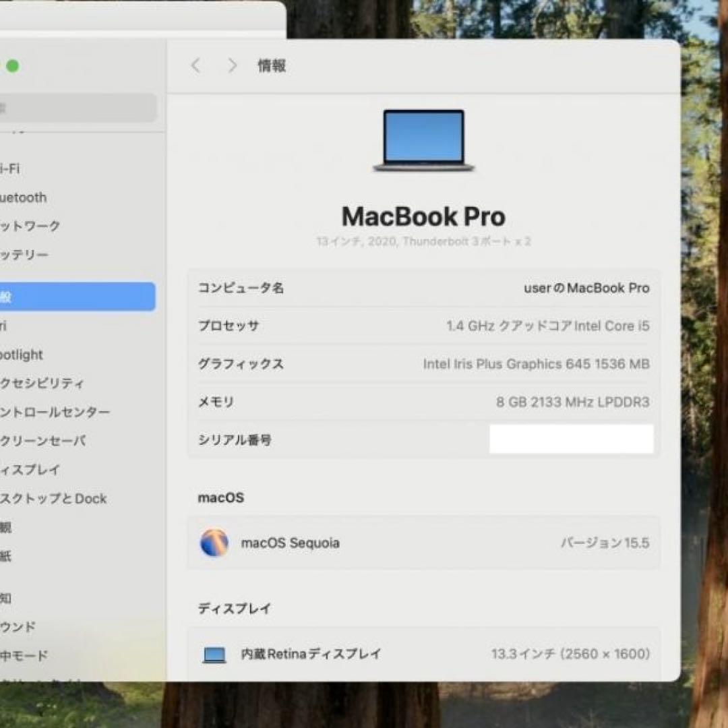This screenshot has width=728, height=728.
Task: Click '13インチ, 2020, Thunderbolt 3ポート x 2' subtitle
Action: point(423,241)
